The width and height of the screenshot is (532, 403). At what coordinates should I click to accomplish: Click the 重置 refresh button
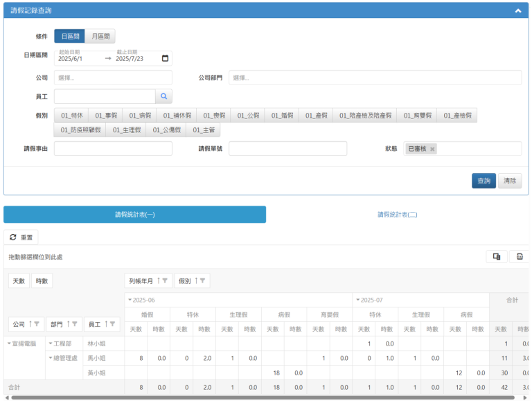(21, 237)
